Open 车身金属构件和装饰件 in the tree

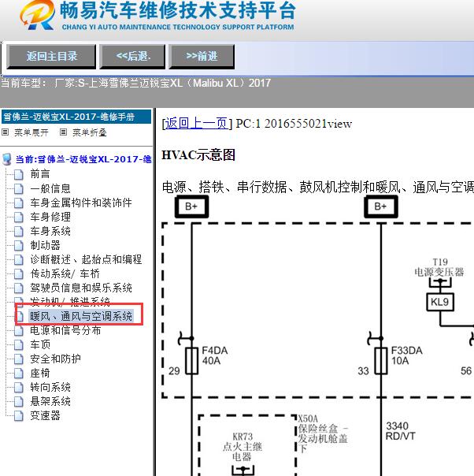(81, 203)
